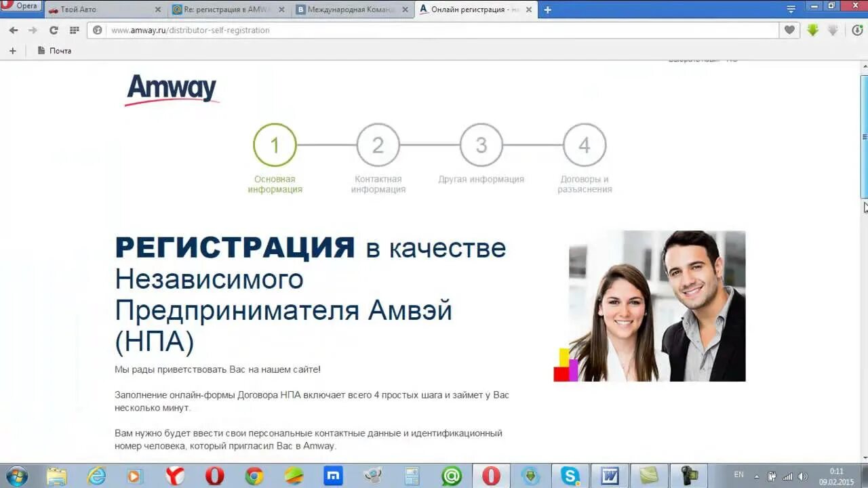Add page to bookmarks with heart icon
The height and width of the screenshot is (488, 868).
coord(789,30)
